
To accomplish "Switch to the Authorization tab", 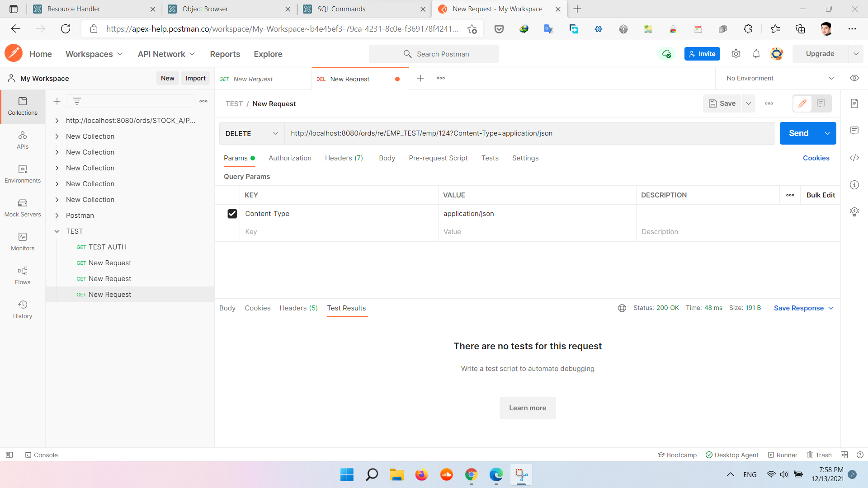I will click(290, 158).
